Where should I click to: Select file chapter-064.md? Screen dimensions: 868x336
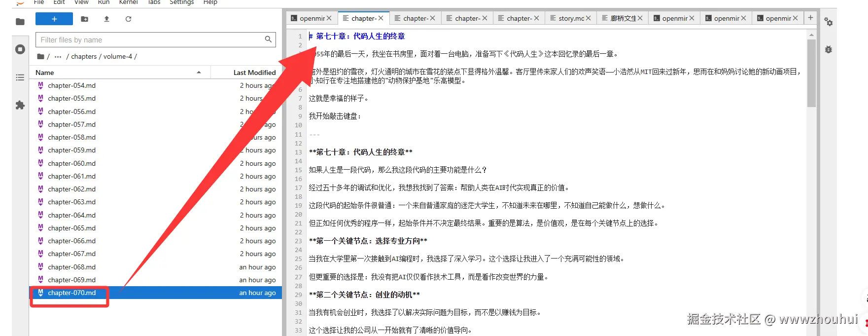pos(156,215)
